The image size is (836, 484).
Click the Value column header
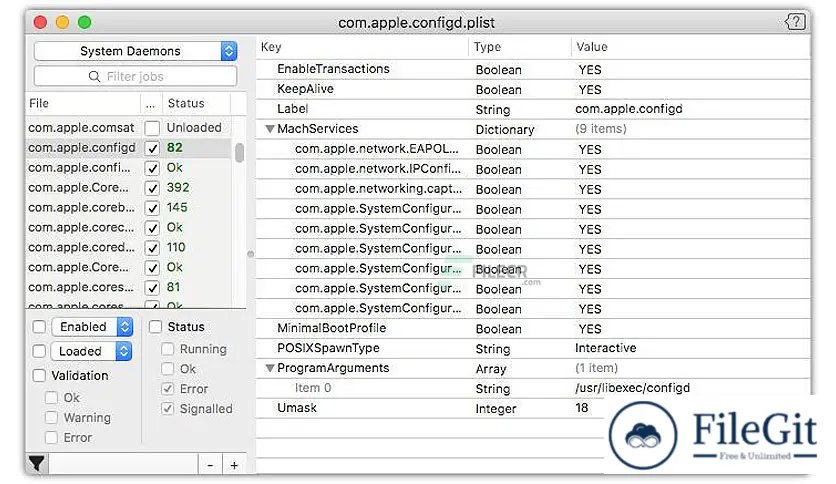(690, 47)
